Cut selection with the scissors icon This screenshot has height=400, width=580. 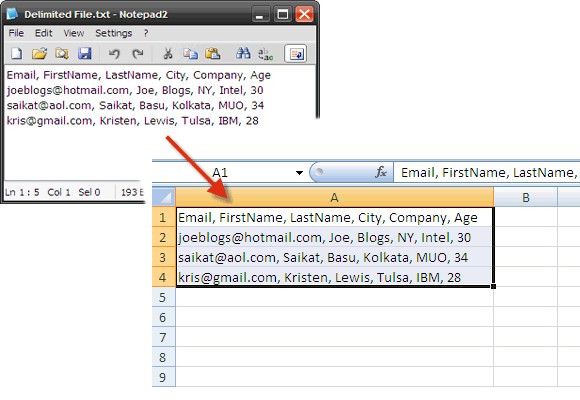(x=168, y=54)
